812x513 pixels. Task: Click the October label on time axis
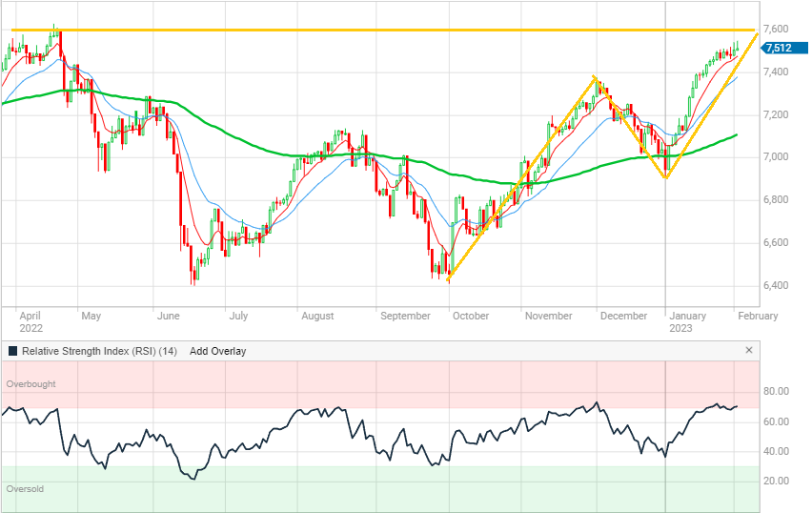point(469,316)
